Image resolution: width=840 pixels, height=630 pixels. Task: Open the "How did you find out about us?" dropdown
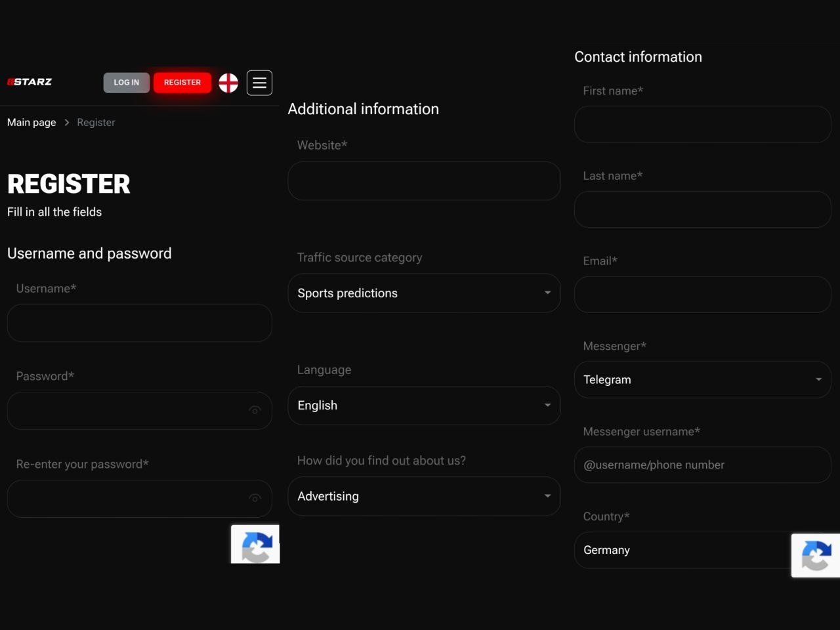click(424, 496)
